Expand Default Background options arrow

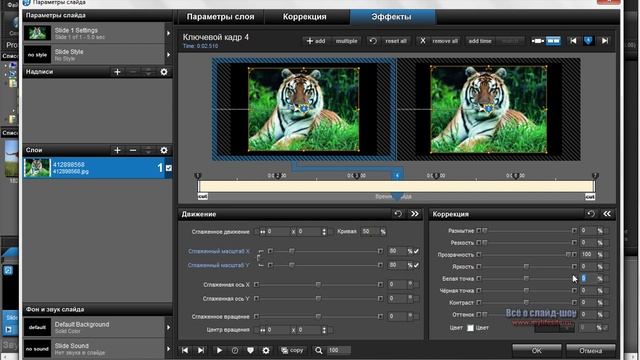coord(168,327)
